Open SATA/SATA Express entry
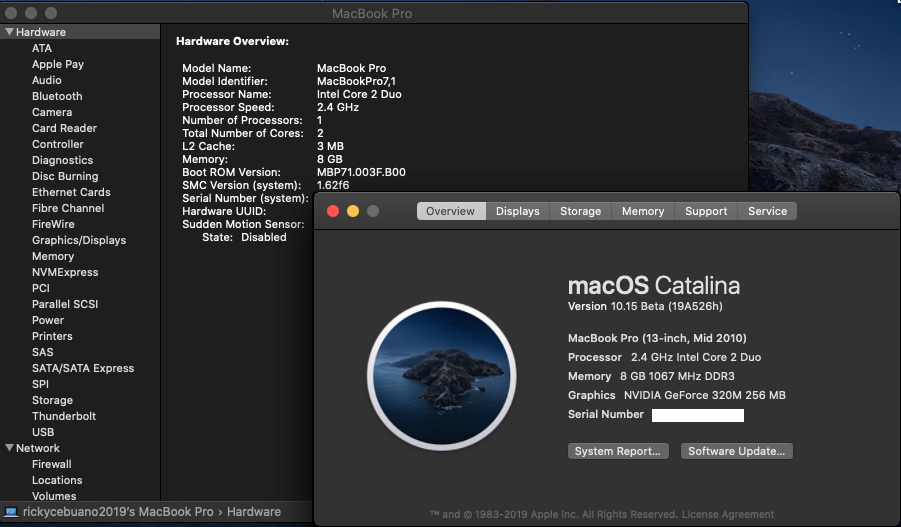 83,368
